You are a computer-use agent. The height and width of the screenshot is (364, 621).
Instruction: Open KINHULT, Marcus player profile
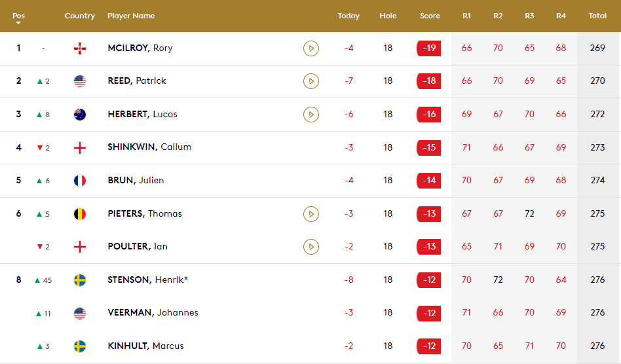[145, 346]
